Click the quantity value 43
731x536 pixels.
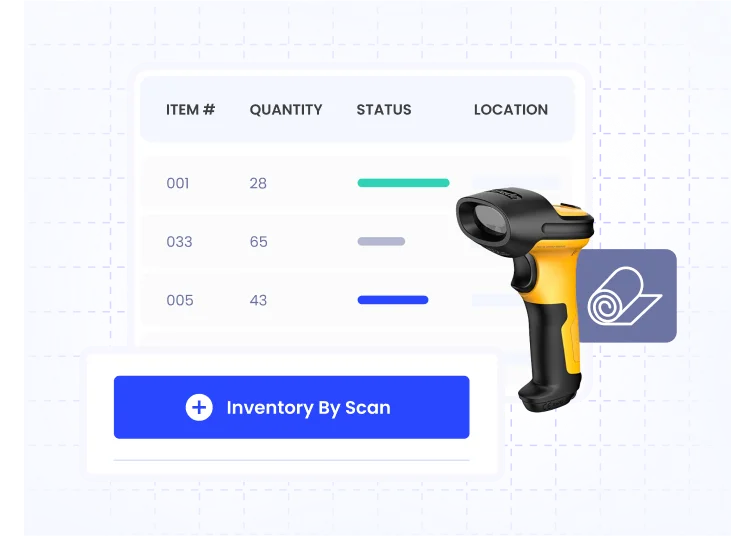pos(258,300)
